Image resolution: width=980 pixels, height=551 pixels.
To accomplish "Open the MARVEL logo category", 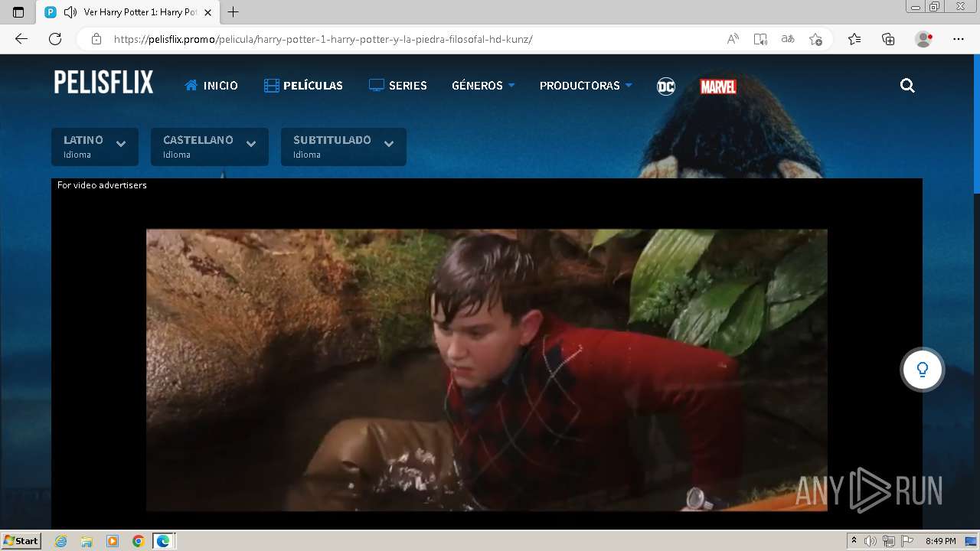I will [718, 86].
